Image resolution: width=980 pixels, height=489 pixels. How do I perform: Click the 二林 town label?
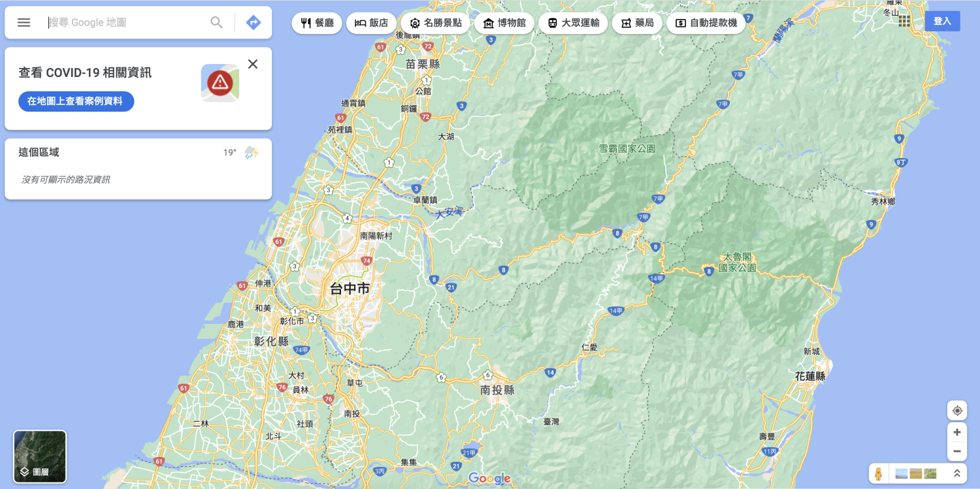point(201,423)
